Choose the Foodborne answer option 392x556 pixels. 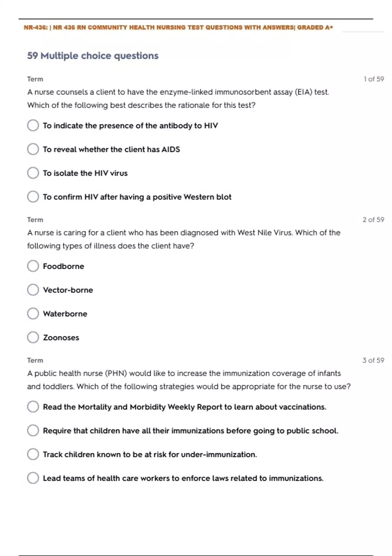(x=33, y=266)
